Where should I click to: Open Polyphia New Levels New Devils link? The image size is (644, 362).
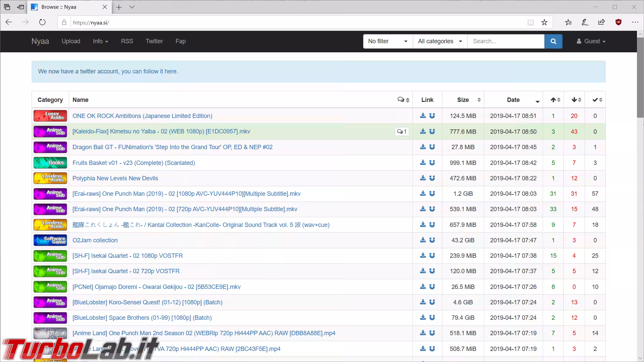(x=115, y=178)
